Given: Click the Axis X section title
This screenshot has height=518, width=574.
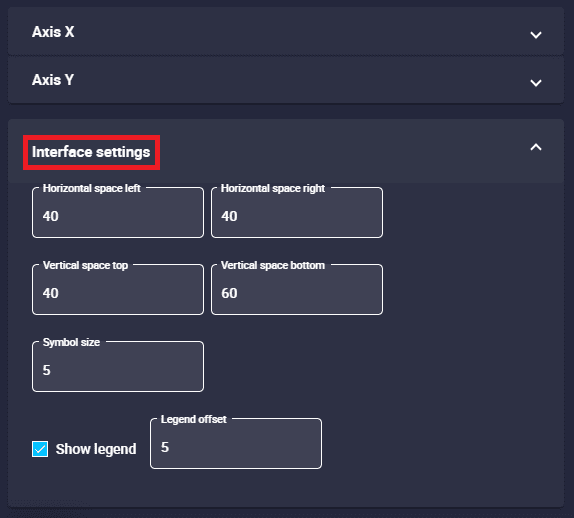Looking at the screenshot, I should tap(53, 32).
